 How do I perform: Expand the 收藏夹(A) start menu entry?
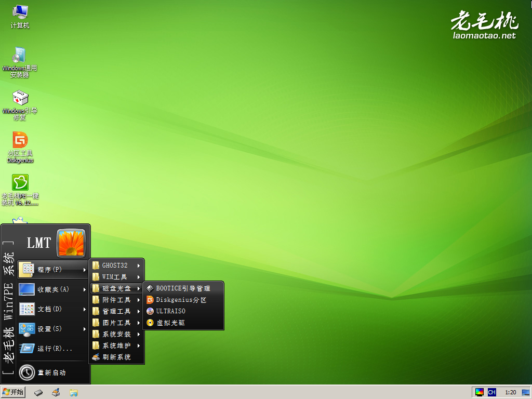[x=53, y=289]
